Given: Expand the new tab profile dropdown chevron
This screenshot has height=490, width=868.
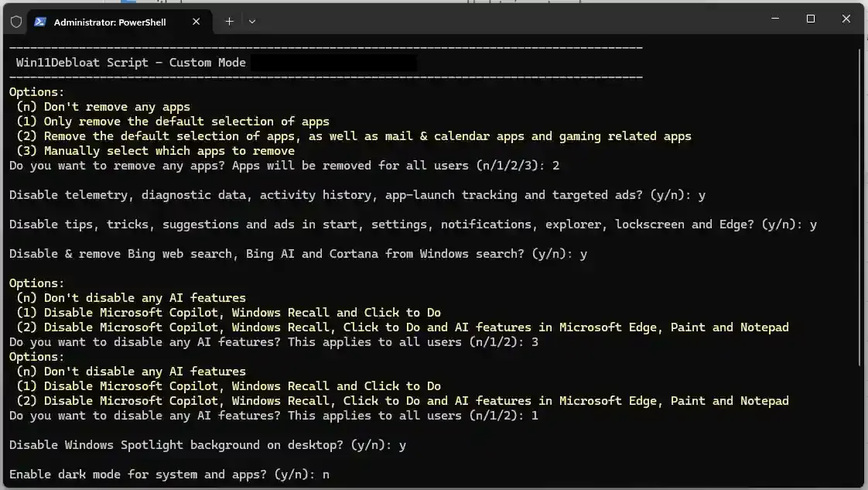Looking at the screenshot, I should pyautogui.click(x=252, y=22).
